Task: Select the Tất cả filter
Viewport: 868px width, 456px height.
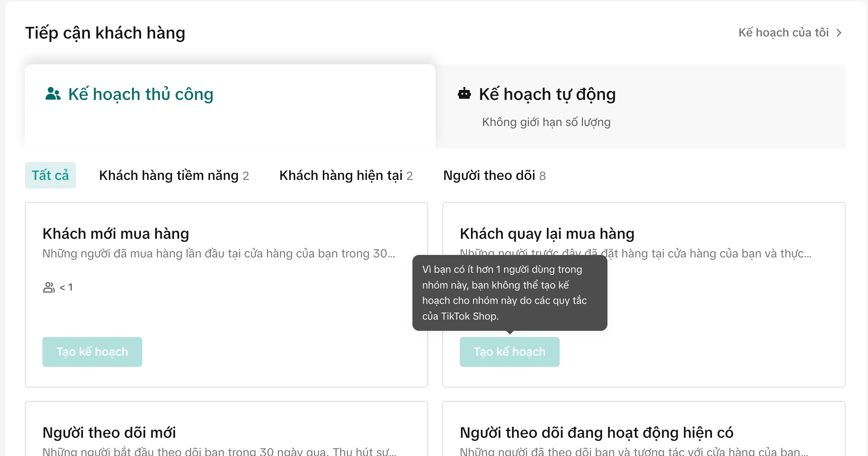Action: click(50, 175)
